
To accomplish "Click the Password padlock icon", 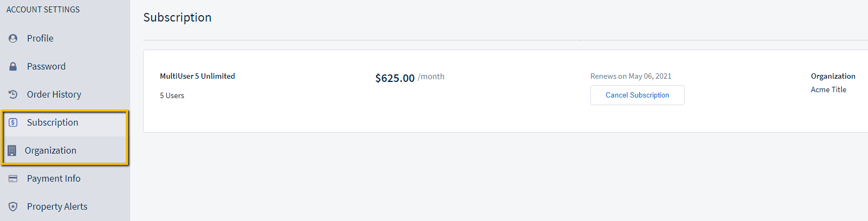I will pos(13,67).
